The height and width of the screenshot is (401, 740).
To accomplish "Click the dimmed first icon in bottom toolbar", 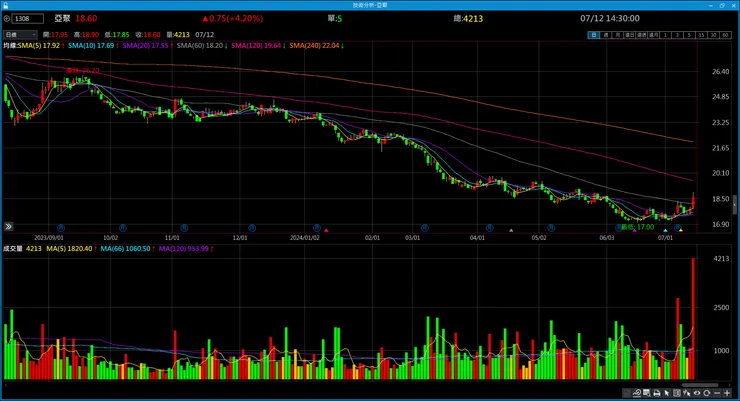I will (x=627, y=393).
